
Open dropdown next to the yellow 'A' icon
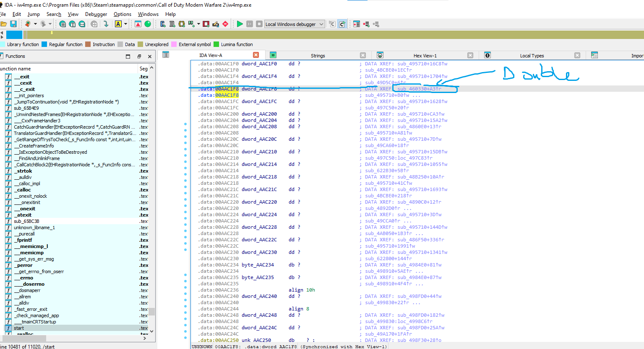(125, 24)
